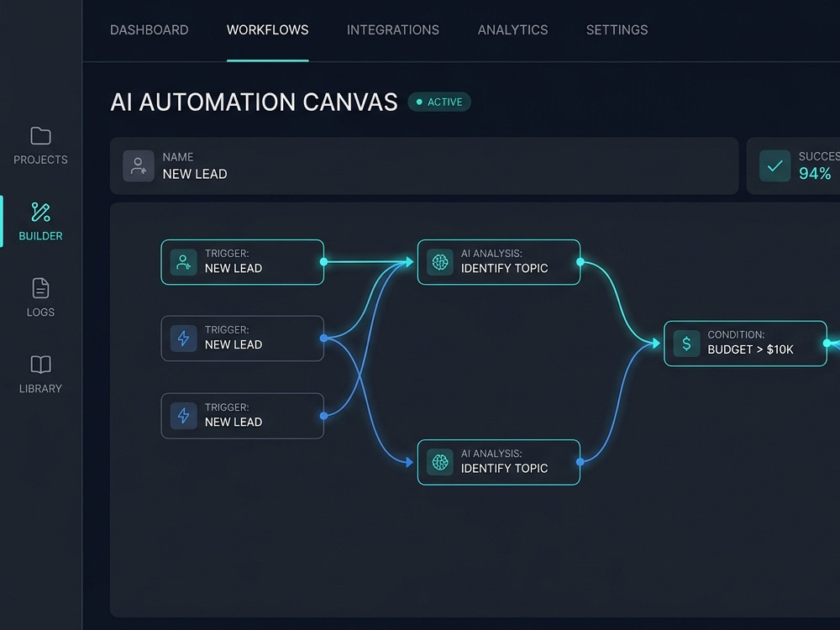
Task: Click the cyan output port on teal-outlined Trigger node
Action: (x=323, y=262)
